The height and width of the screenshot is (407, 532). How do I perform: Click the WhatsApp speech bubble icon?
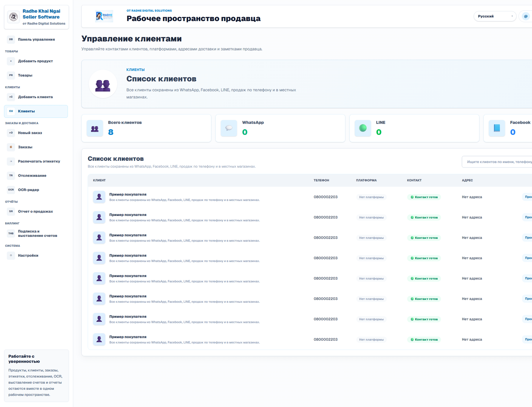[229, 128]
